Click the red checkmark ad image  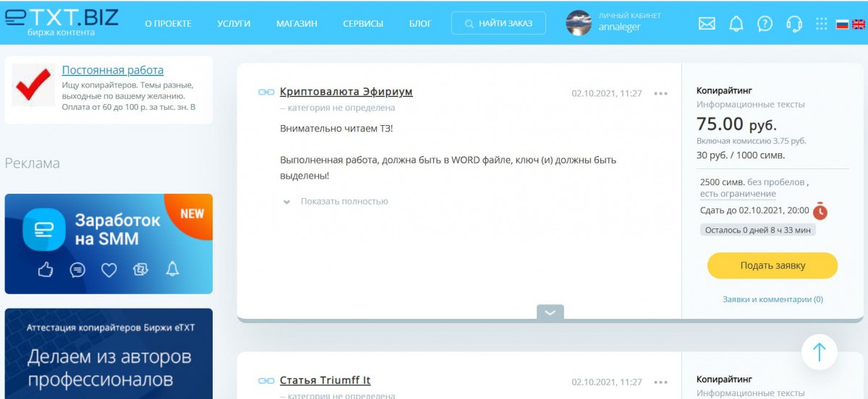point(33,85)
